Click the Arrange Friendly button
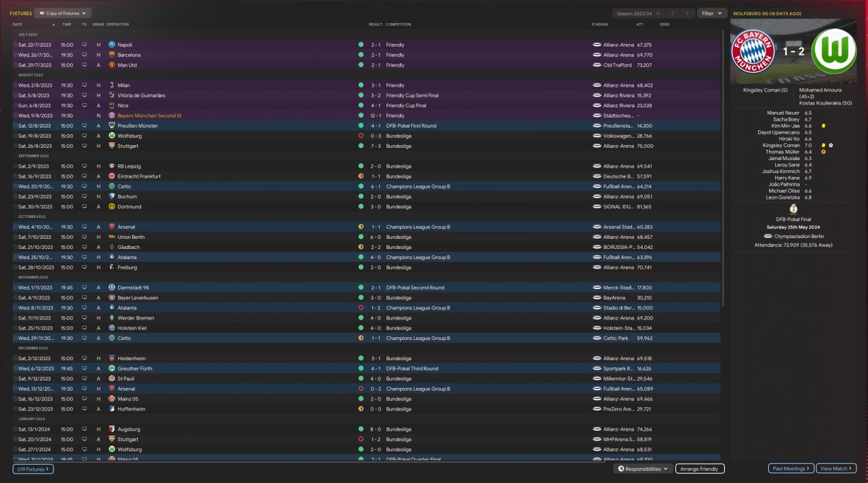Image resolution: width=868 pixels, height=483 pixels. pos(700,469)
